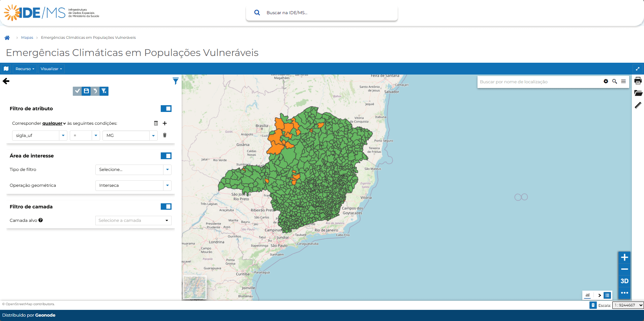Clear all filters using the filter-x icon
This screenshot has width=644, height=321.
[x=104, y=91]
